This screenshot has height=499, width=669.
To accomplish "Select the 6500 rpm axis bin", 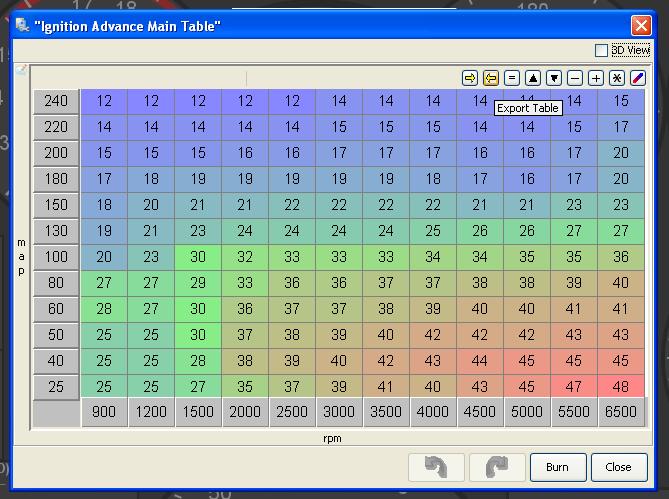I will (x=621, y=412).
